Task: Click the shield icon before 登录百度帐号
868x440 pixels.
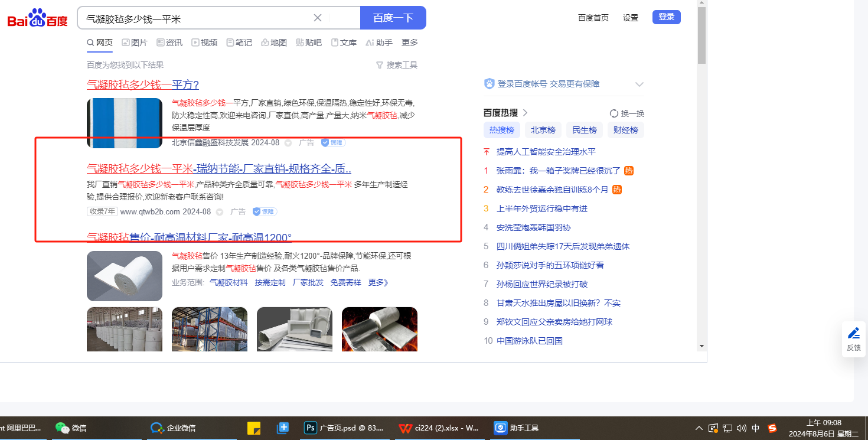Action: pos(489,84)
